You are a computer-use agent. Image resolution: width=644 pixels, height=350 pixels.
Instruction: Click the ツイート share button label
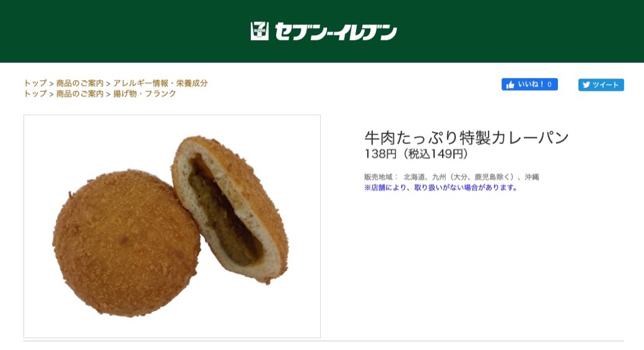point(606,85)
